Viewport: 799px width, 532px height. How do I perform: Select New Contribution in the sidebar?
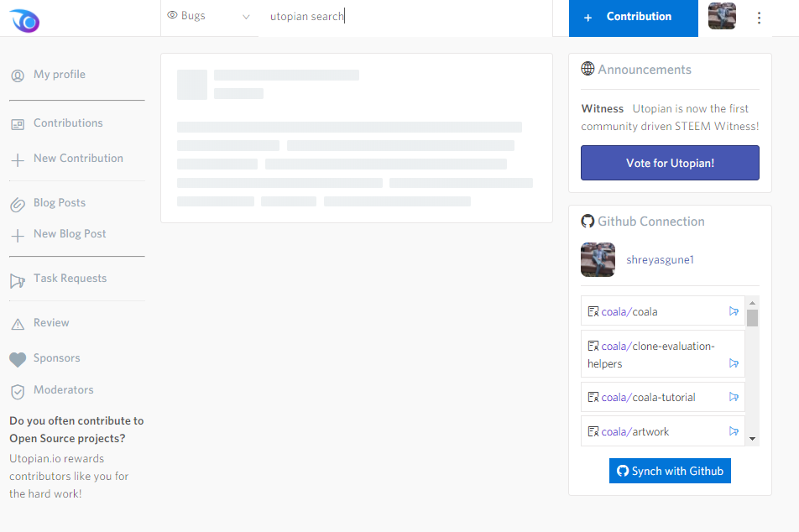(78, 158)
